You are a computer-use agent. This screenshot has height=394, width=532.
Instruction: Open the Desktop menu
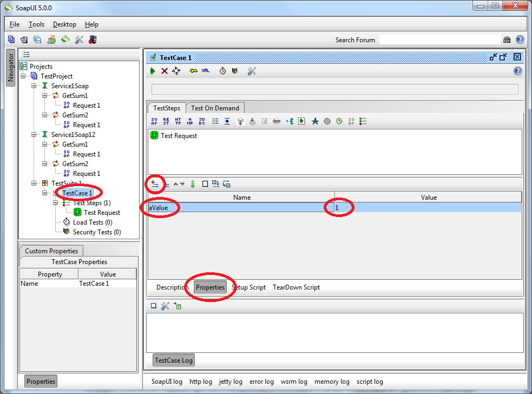(64, 24)
